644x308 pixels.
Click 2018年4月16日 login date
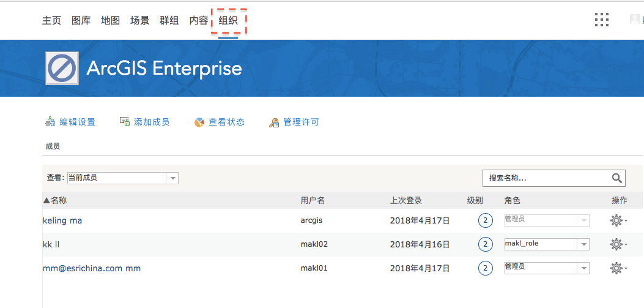pyautogui.click(x=420, y=244)
